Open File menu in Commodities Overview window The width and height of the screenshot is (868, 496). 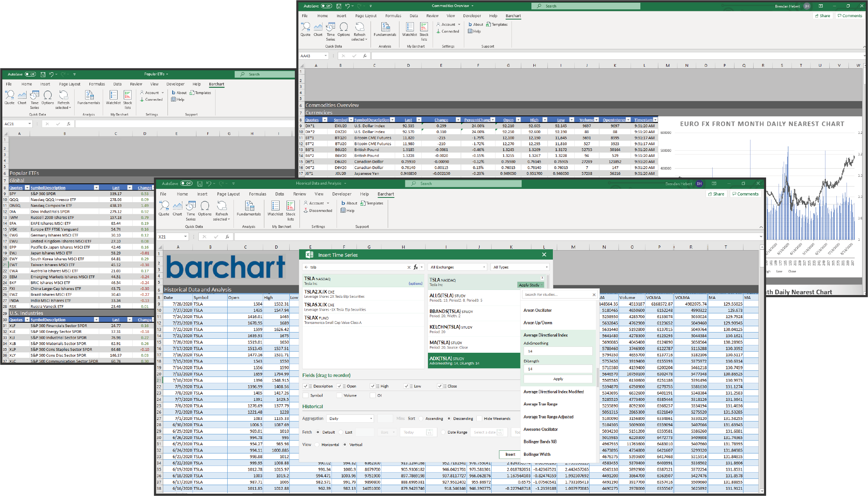[305, 16]
